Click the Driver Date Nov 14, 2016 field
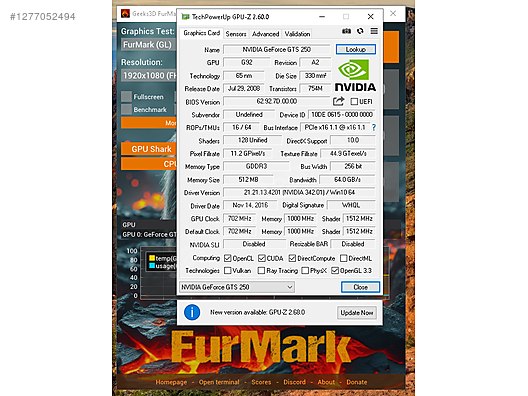Screen dimensions: 528x396 pyautogui.click(x=250, y=205)
